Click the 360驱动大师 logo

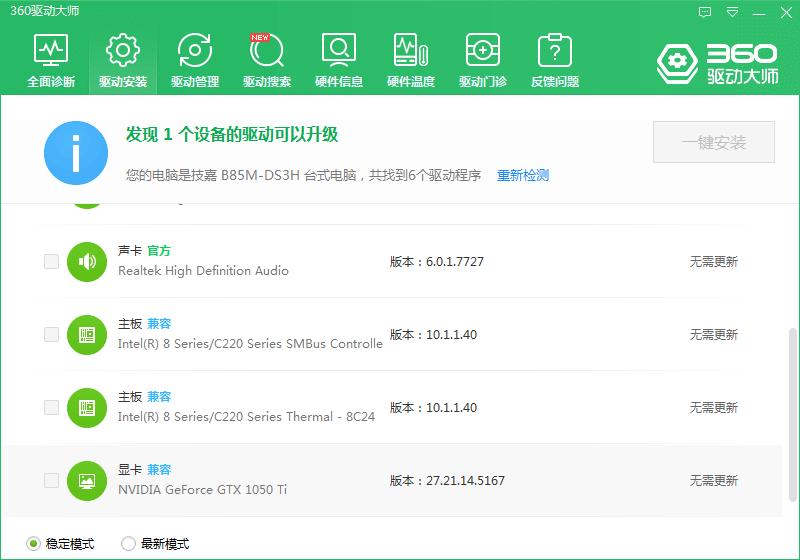click(x=716, y=62)
